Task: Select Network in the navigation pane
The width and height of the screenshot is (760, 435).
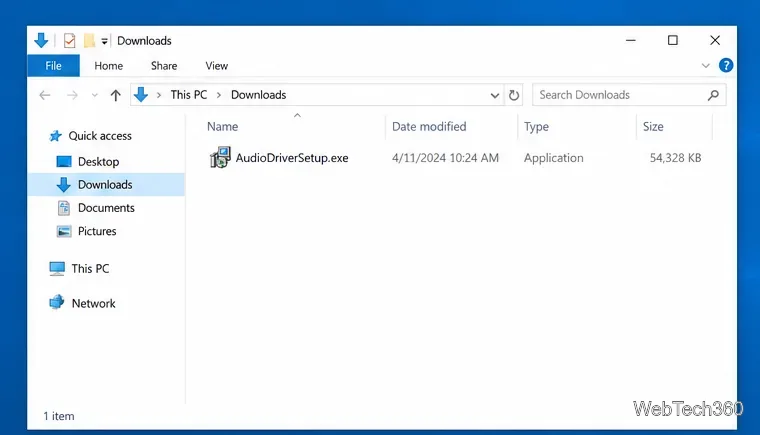Action: (94, 304)
